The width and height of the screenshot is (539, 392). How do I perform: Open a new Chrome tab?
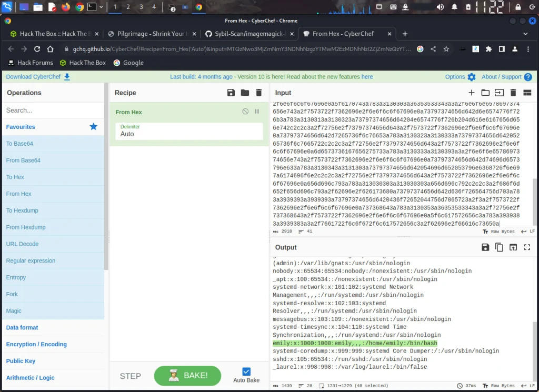click(405, 34)
